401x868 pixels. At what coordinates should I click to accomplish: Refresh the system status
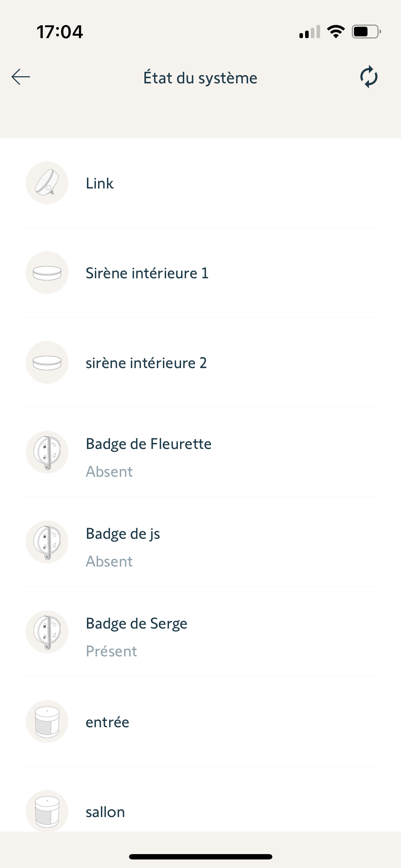coord(369,77)
